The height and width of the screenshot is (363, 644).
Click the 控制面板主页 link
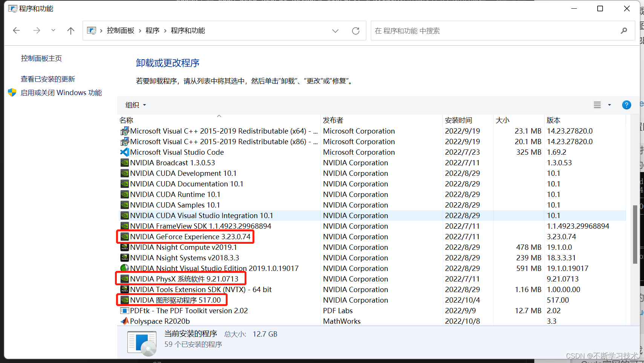pyautogui.click(x=41, y=58)
